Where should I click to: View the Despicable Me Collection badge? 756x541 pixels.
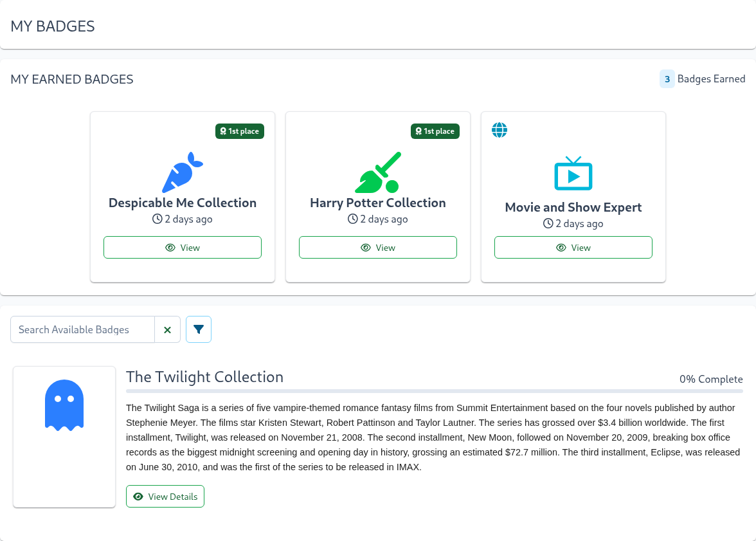[x=183, y=248]
